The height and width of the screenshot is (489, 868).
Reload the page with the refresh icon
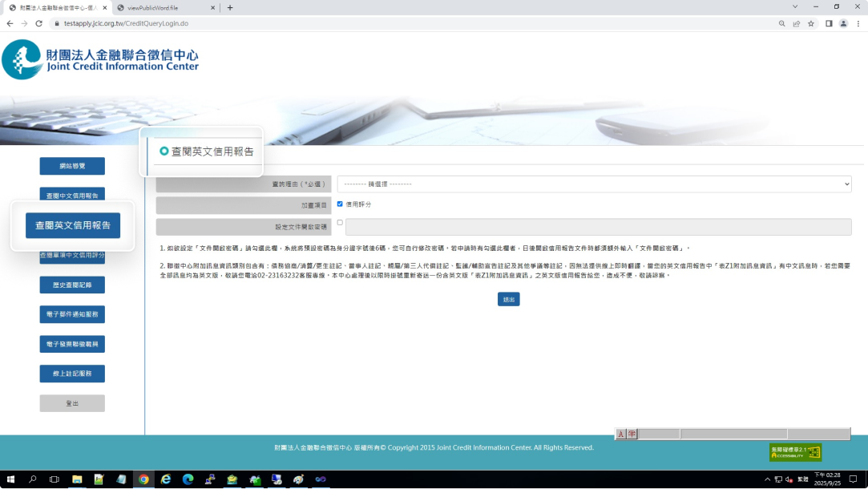tap(38, 24)
